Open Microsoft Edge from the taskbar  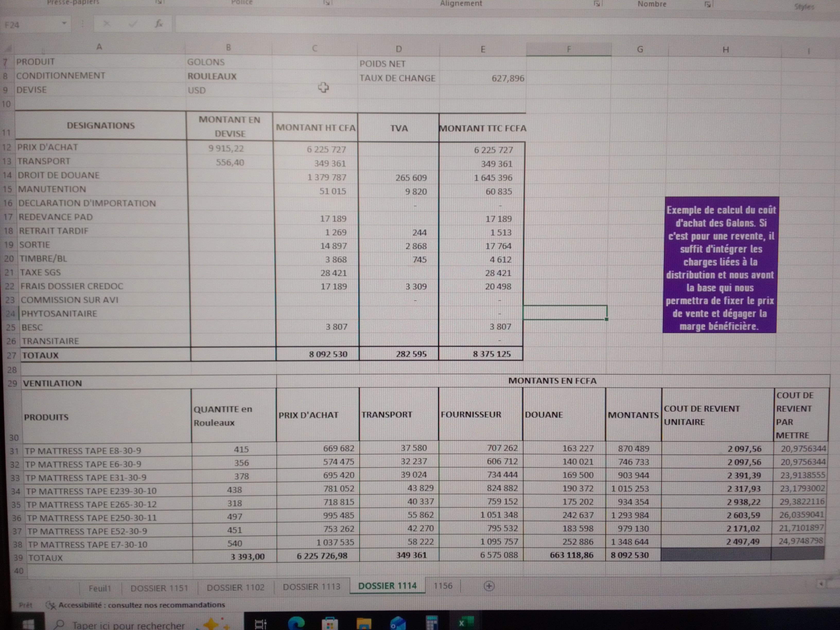pyautogui.click(x=296, y=623)
